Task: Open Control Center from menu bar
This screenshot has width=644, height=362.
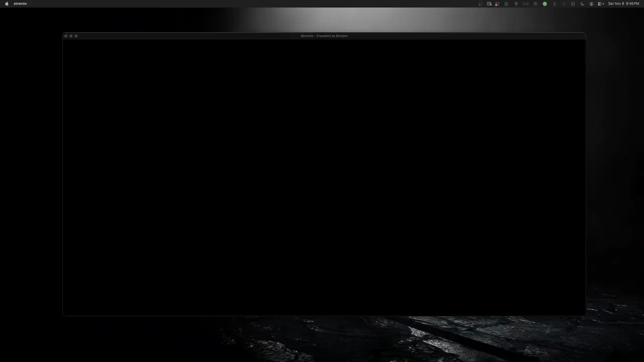Action: [x=600, y=4]
